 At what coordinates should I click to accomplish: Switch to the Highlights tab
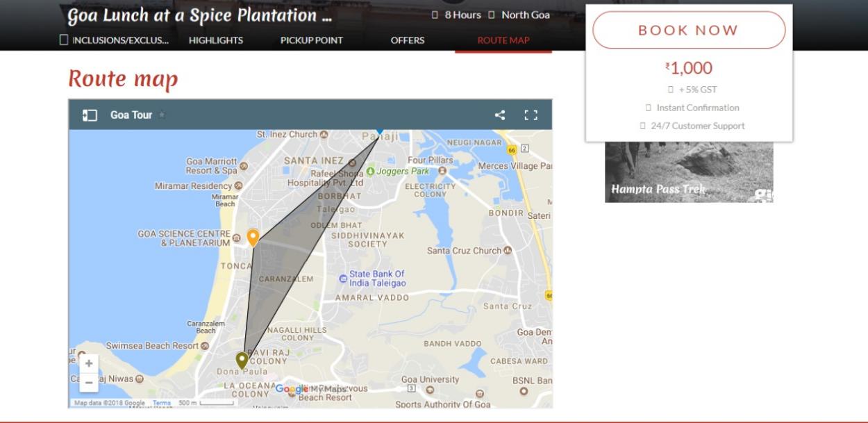point(216,40)
